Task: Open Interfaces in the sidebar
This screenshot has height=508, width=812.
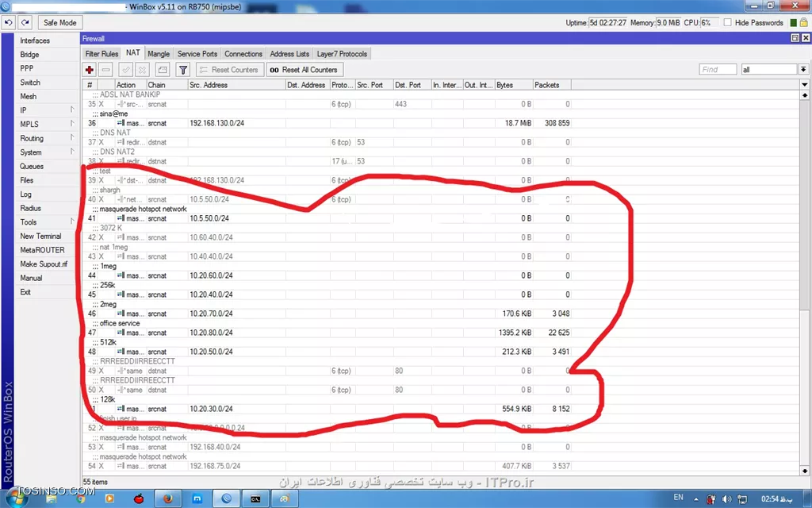Action: [x=35, y=40]
